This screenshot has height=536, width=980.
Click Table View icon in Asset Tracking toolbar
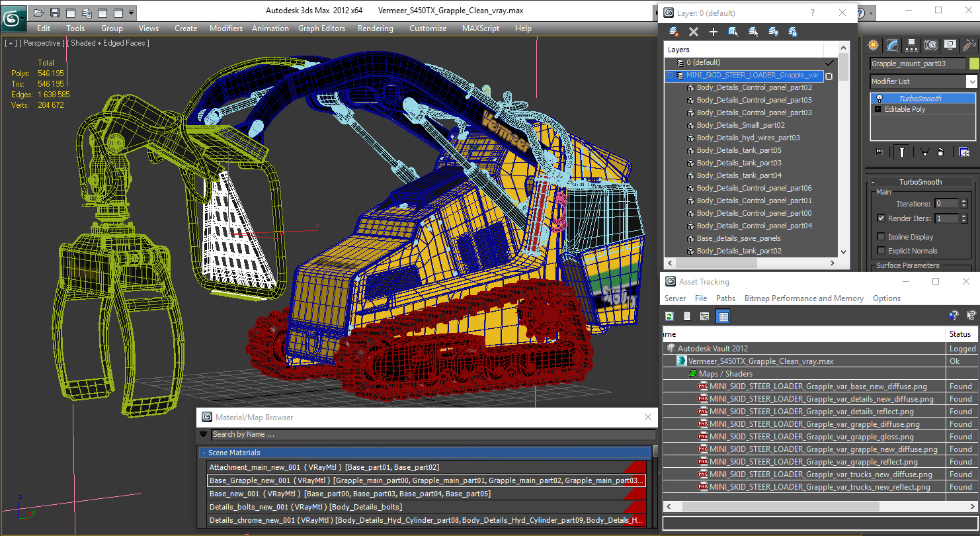723,316
